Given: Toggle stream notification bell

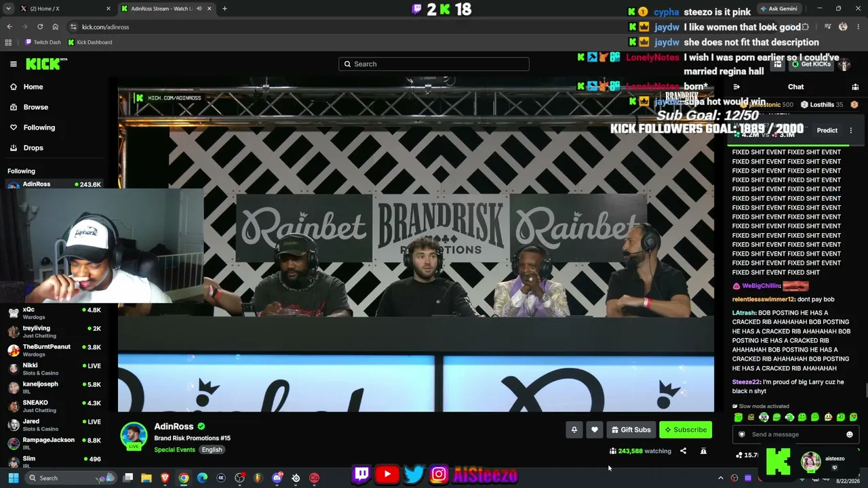Looking at the screenshot, I should coord(574,430).
